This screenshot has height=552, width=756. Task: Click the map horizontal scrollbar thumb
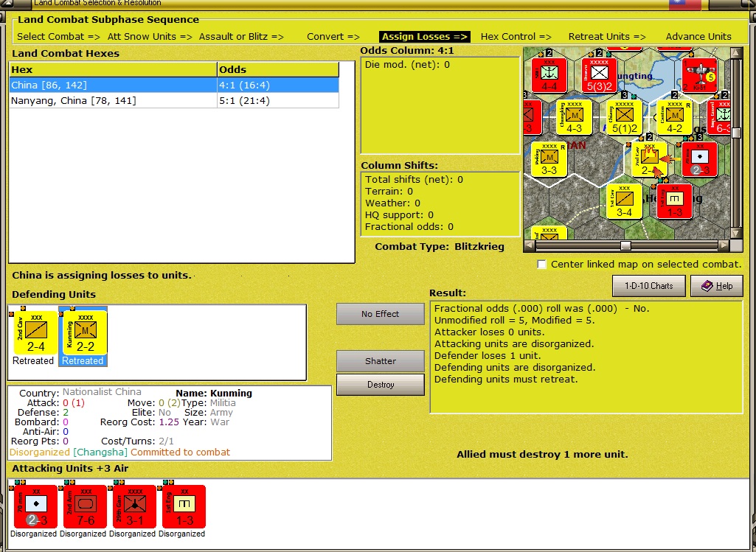click(x=625, y=245)
